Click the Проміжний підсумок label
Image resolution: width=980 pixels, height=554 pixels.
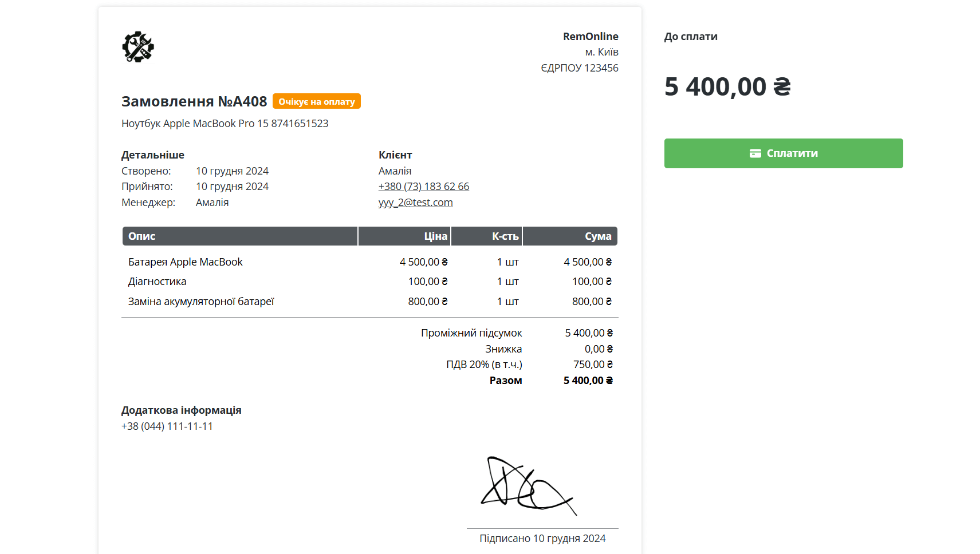pyautogui.click(x=471, y=333)
